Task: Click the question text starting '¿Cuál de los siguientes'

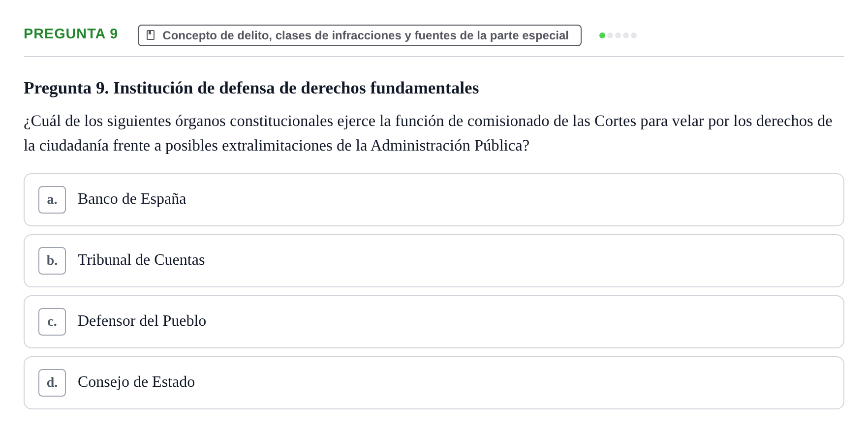Action: 428,133
